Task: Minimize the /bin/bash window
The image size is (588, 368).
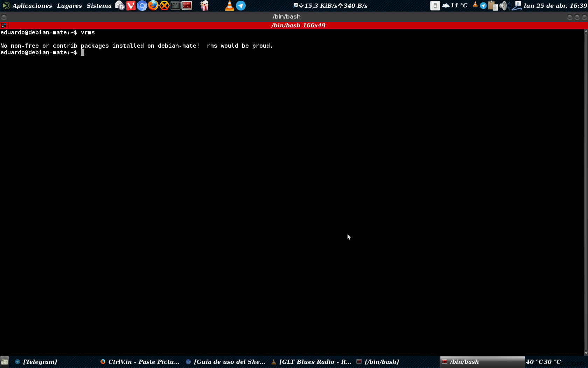Action: tap(570, 17)
